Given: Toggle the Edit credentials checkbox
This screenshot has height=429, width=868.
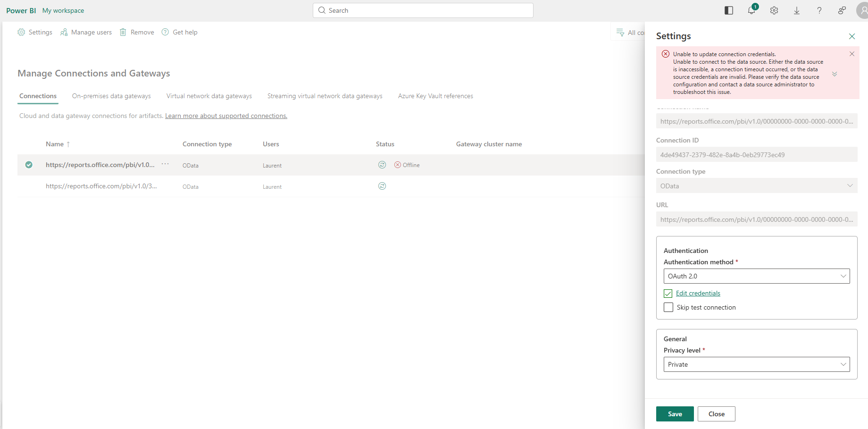Looking at the screenshot, I should (x=668, y=294).
